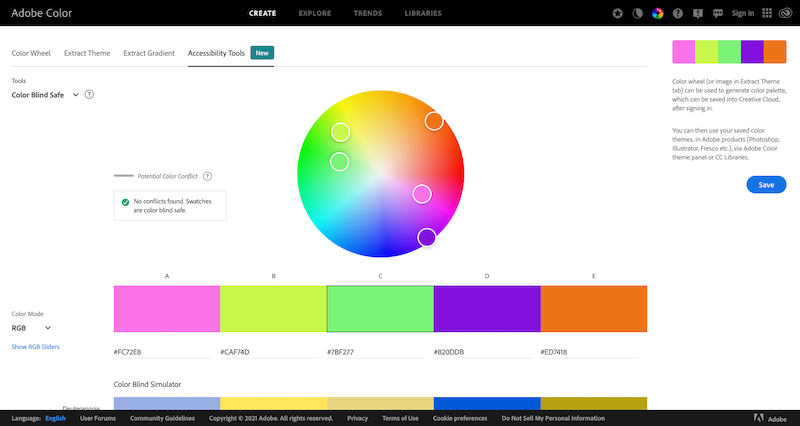Open the RGB color mode dropdown
800x426 pixels.
[31, 328]
